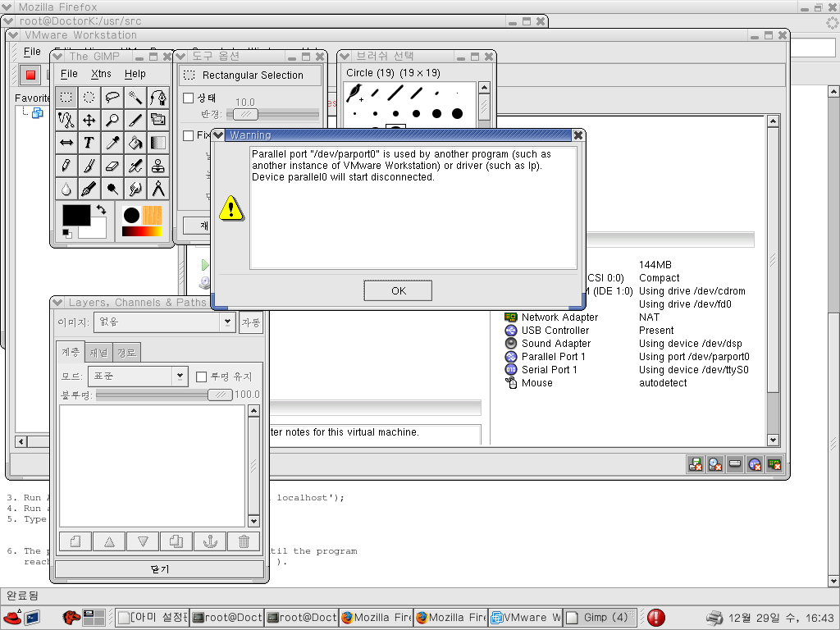The height and width of the screenshot is (630, 840).
Task: Click the VMware hard disk status icon
Action: [735, 464]
